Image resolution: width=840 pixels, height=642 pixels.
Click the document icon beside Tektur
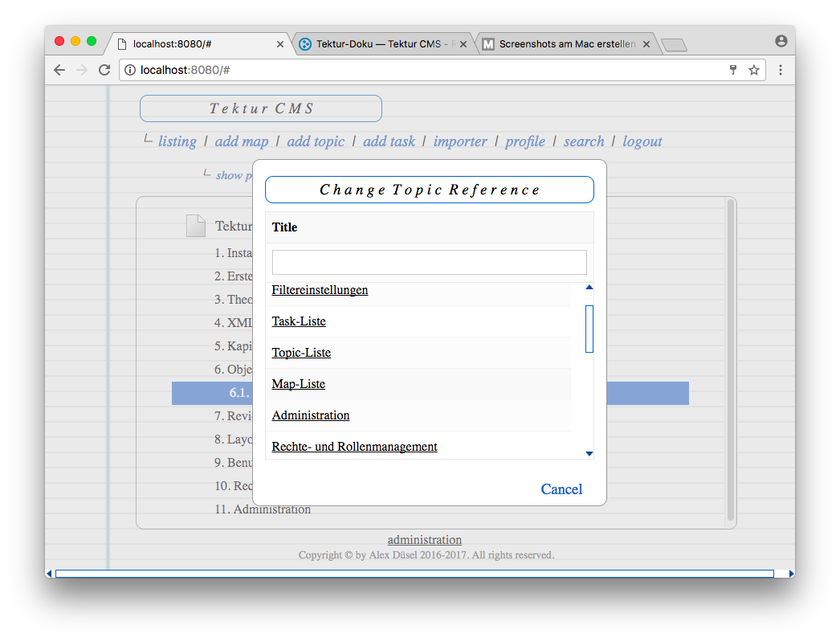(196, 226)
